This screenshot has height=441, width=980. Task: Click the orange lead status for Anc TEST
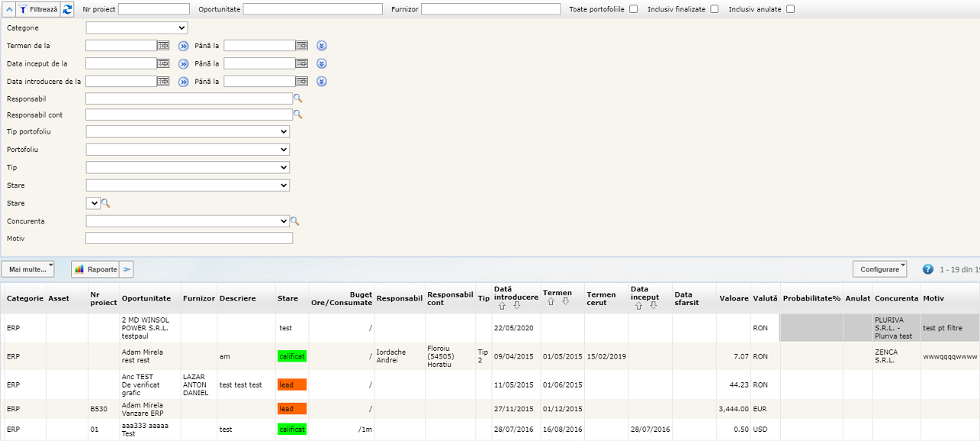pos(291,385)
